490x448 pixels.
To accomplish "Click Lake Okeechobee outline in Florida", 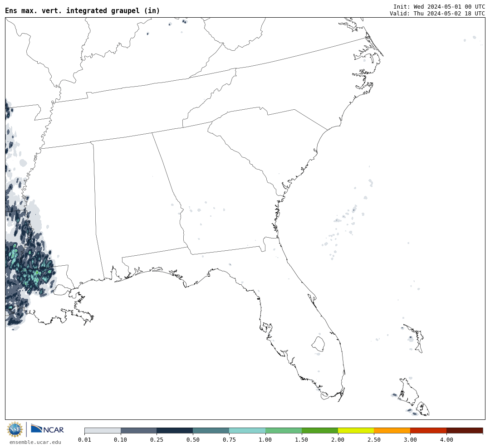I will point(318,344).
